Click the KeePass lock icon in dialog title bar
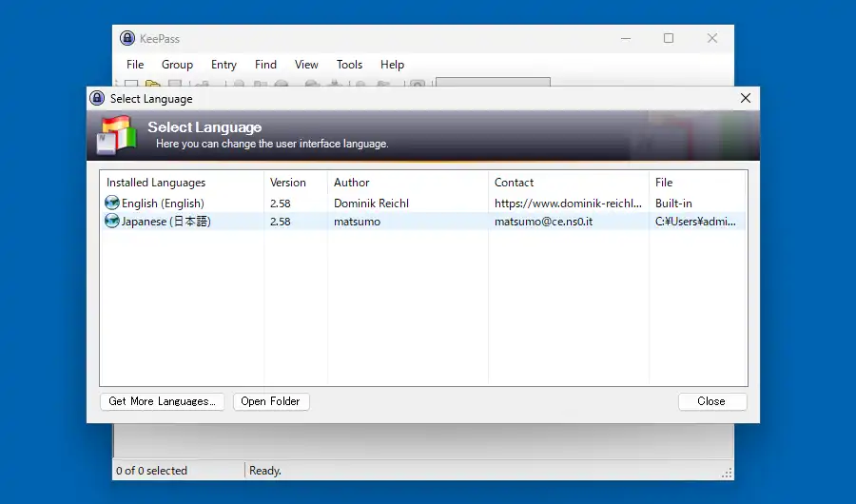 point(97,98)
